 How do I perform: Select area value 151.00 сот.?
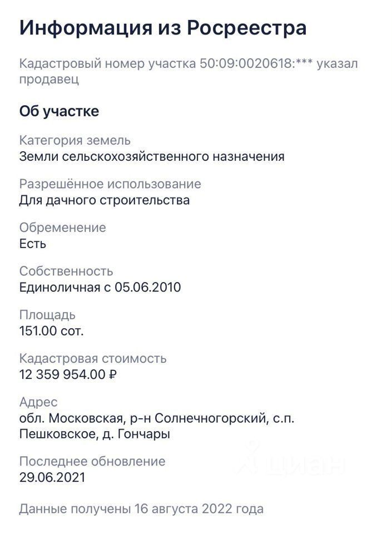[x=51, y=330]
